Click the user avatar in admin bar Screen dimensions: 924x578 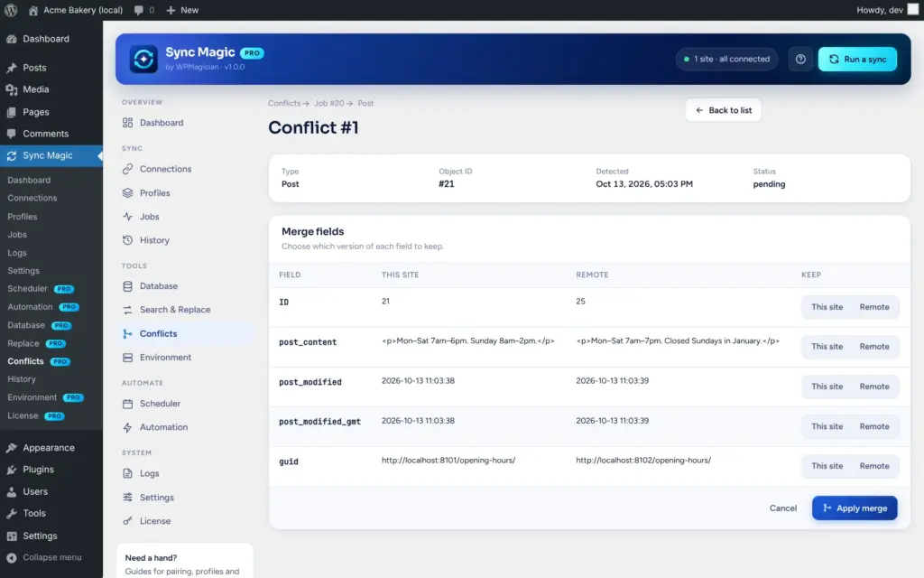pos(913,9)
